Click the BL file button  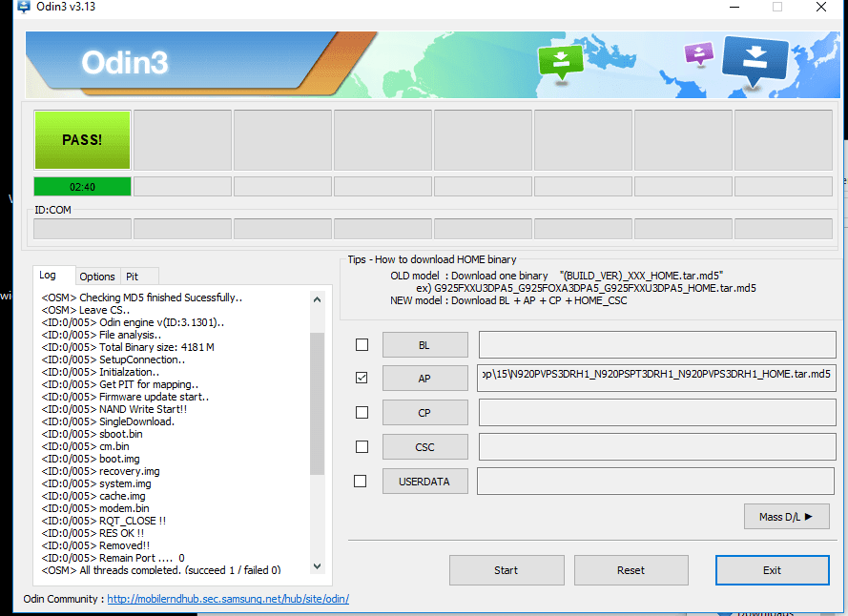pos(425,345)
